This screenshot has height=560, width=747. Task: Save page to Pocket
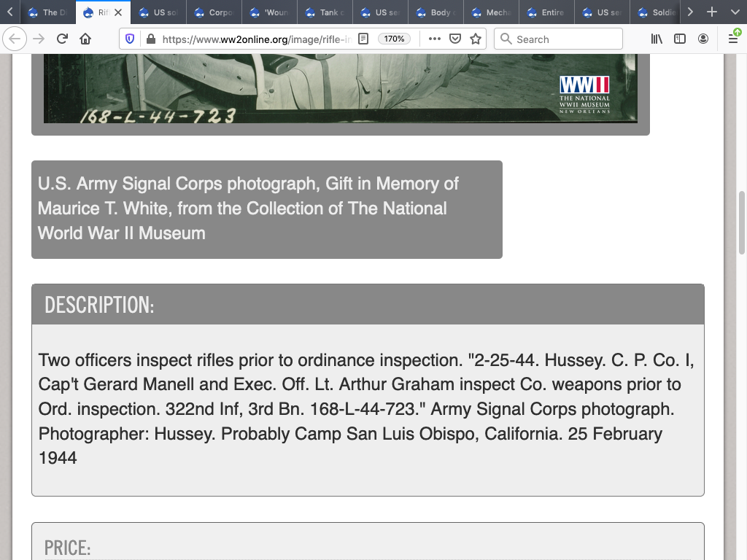(455, 39)
